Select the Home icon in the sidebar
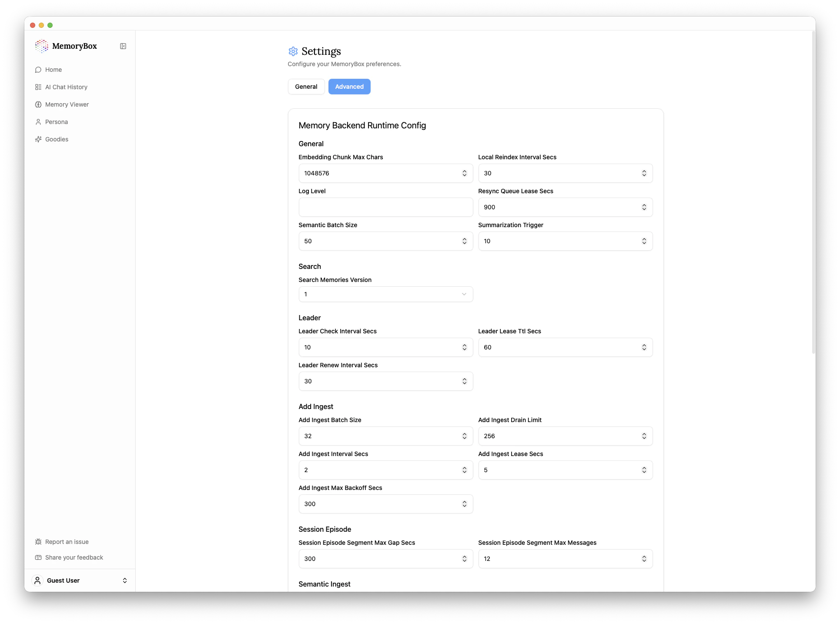 click(x=38, y=70)
